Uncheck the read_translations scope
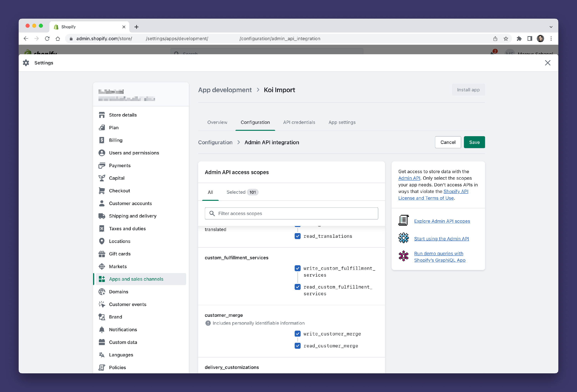This screenshot has width=577, height=392. click(x=297, y=236)
